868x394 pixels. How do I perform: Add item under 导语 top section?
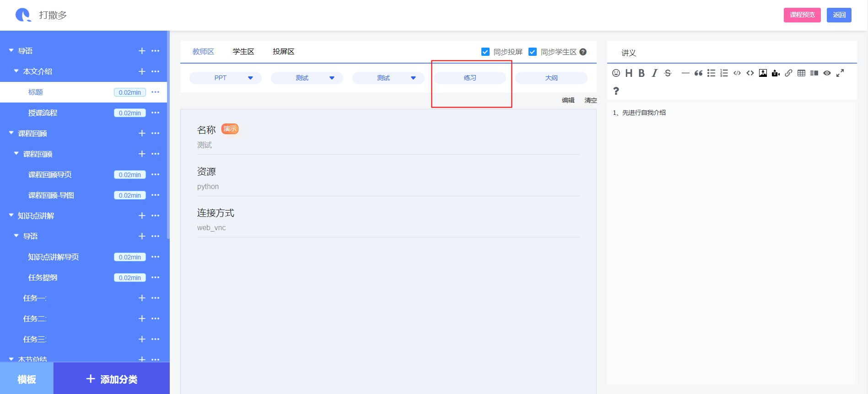[x=142, y=51]
